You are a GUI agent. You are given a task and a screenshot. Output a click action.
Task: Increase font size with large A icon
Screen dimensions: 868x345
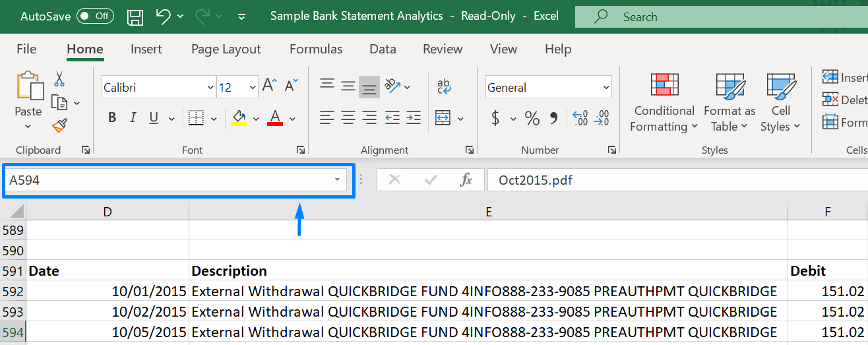point(269,85)
